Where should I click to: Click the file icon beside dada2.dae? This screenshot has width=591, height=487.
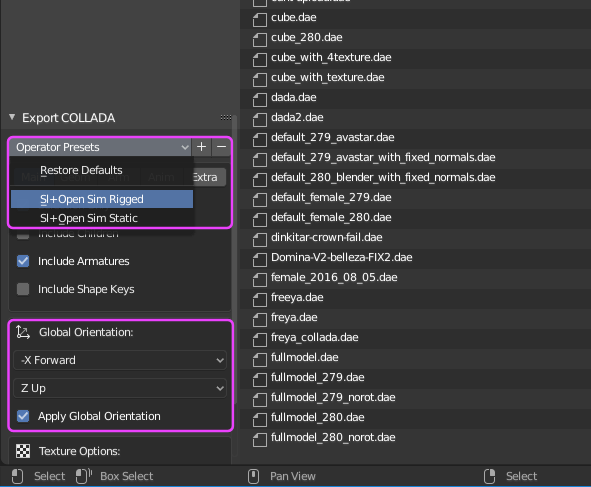pos(260,120)
